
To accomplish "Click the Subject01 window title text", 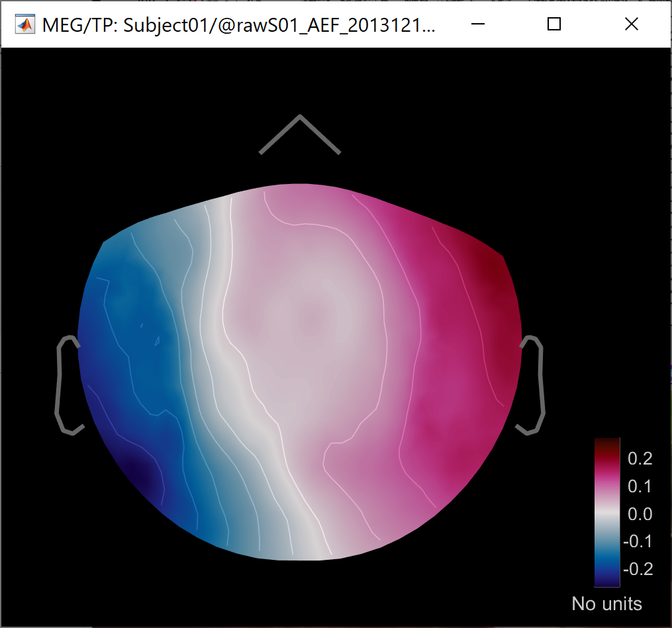I will (x=238, y=25).
